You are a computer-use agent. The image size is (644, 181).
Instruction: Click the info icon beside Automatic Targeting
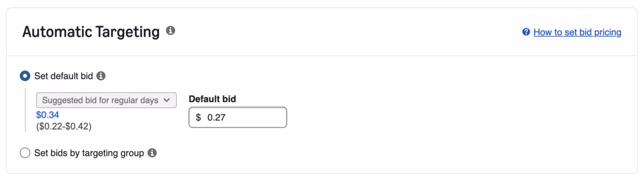pyautogui.click(x=171, y=31)
